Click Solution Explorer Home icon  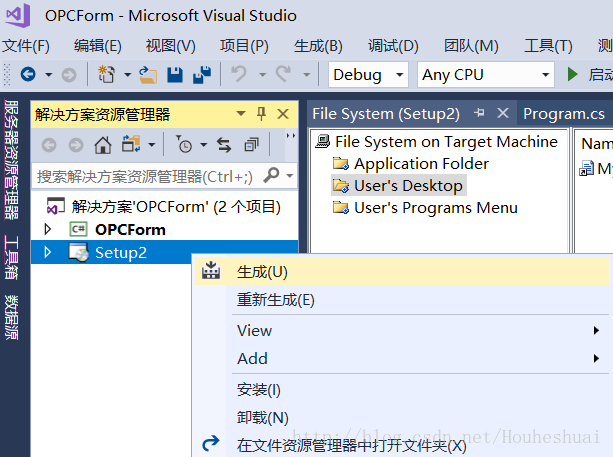click(x=103, y=145)
